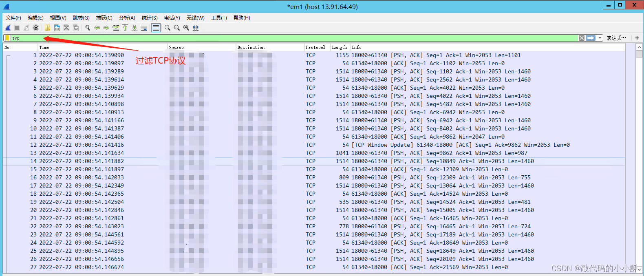Open capture options gear icon

(x=36, y=28)
